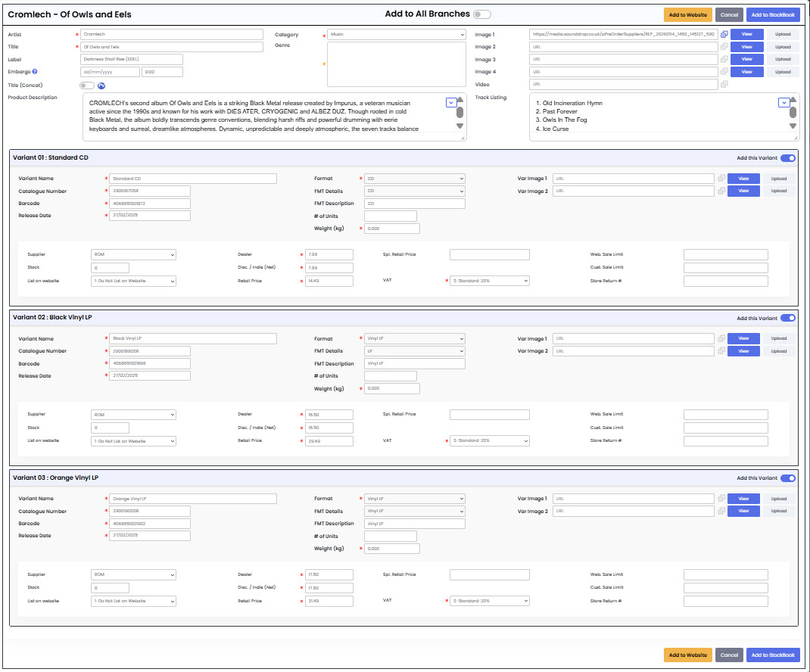Click copy icon for Variant 03 Var Image 1

coord(721,499)
